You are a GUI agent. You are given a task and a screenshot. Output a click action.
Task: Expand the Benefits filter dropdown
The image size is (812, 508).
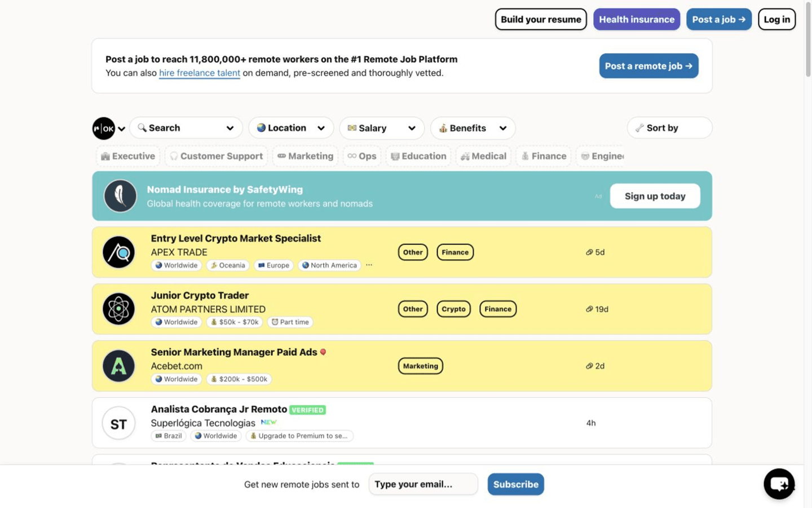click(x=473, y=128)
